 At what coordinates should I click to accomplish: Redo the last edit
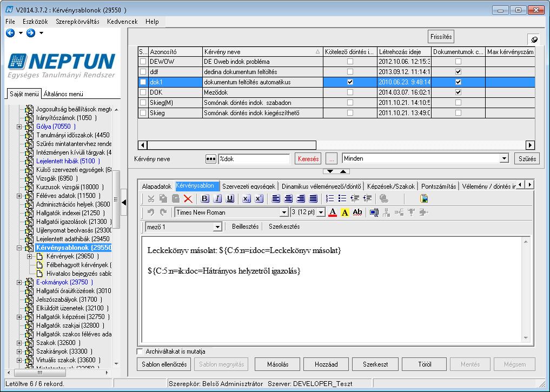click(x=163, y=212)
